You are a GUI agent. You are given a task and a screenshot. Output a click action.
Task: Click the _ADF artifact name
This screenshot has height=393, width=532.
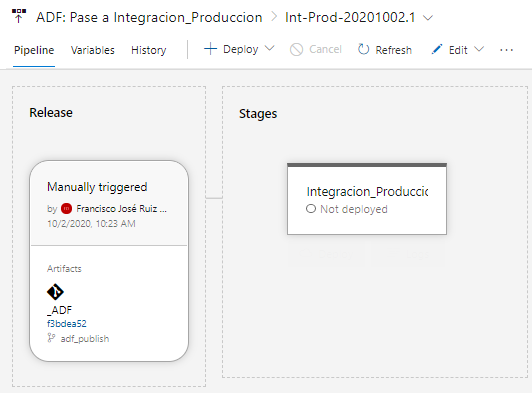click(59, 310)
